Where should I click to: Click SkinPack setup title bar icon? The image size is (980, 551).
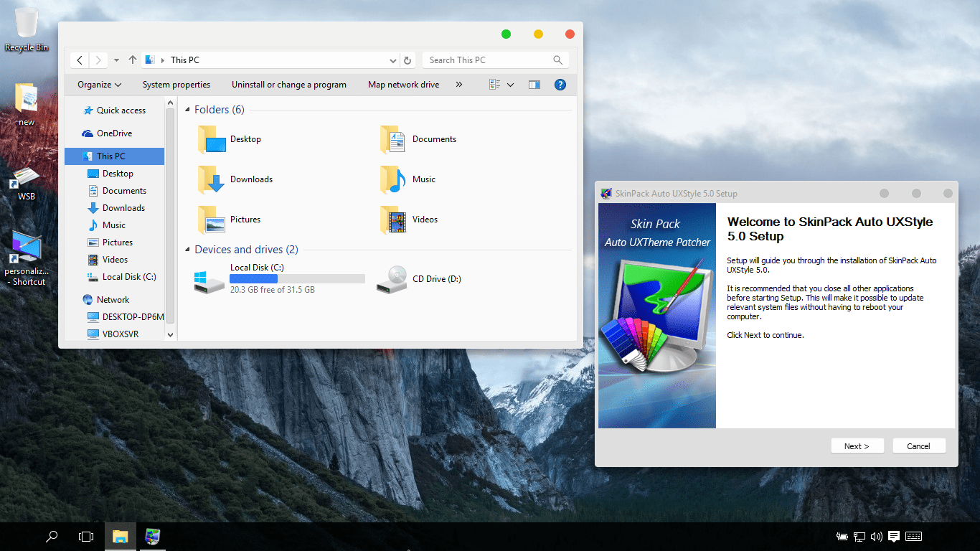click(x=606, y=194)
